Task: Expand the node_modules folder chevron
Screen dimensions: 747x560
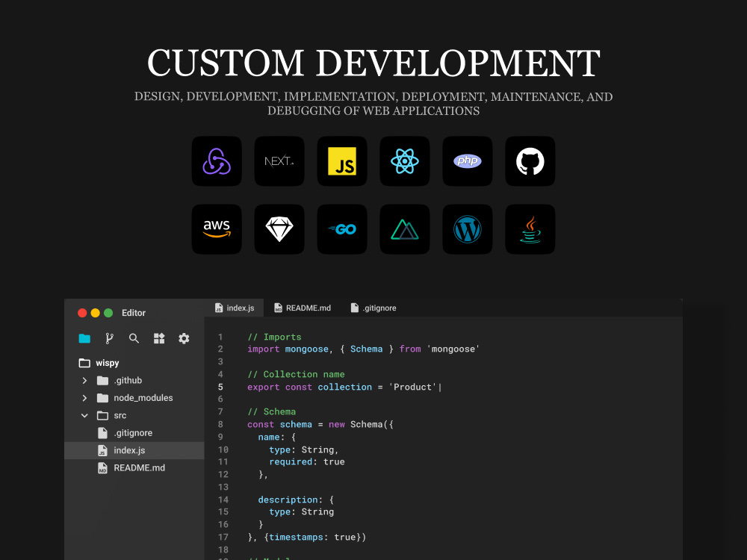Action: tap(84, 398)
